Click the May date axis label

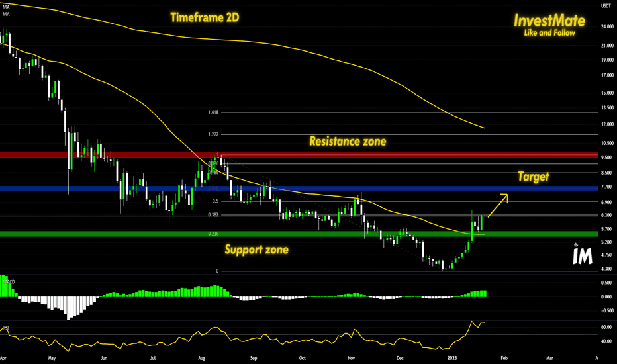click(52, 359)
